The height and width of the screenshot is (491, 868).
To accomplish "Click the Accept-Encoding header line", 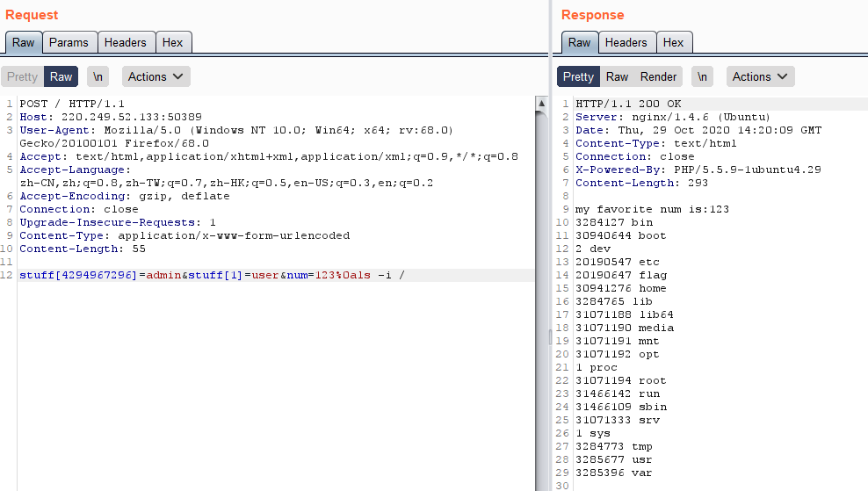I will (x=125, y=196).
